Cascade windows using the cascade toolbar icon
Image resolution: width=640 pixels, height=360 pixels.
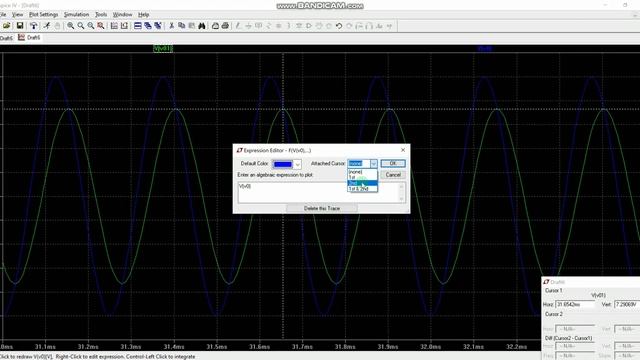coord(148,26)
